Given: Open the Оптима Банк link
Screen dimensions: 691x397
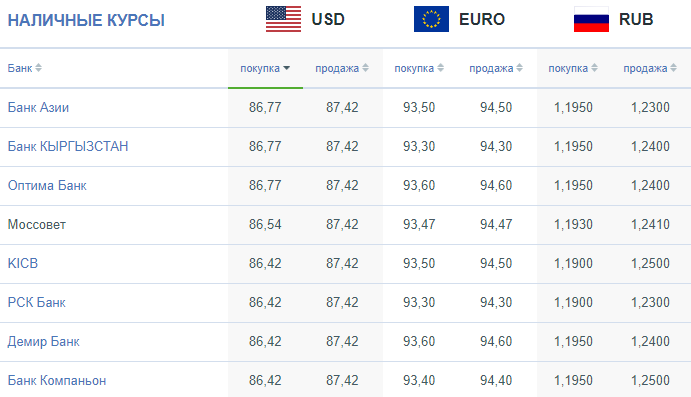Looking at the screenshot, I should (47, 186).
